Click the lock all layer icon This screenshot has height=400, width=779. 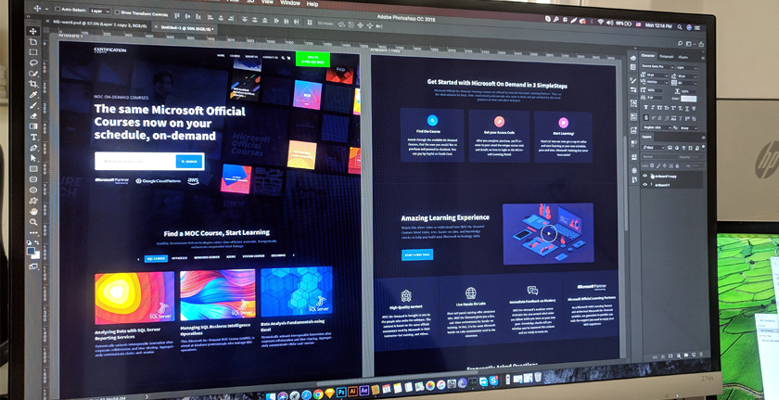678,166
